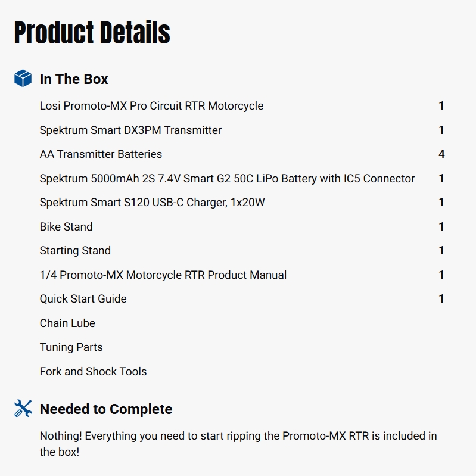Click Spektrum Smart DX3PM Transmitter entry
This screenshot has width=476, height=476.
click(x=130, y=130)
